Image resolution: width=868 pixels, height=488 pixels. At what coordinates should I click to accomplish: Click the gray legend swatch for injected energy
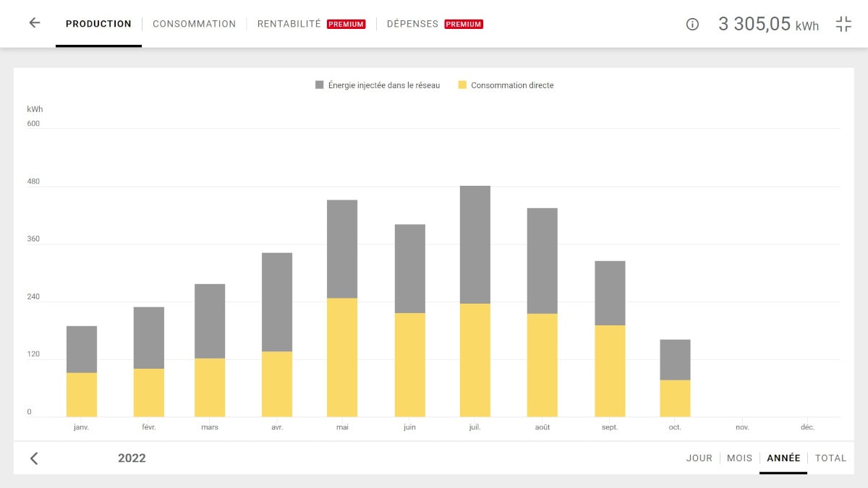320,85
